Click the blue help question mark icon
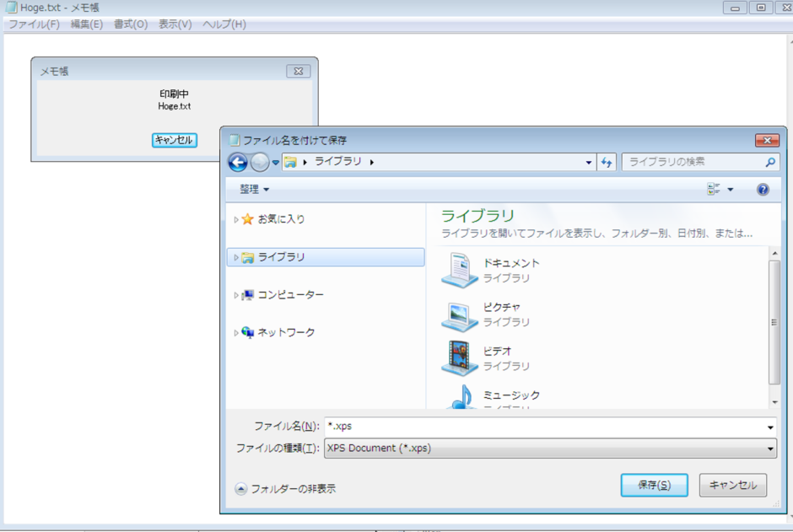 (763, 190)
